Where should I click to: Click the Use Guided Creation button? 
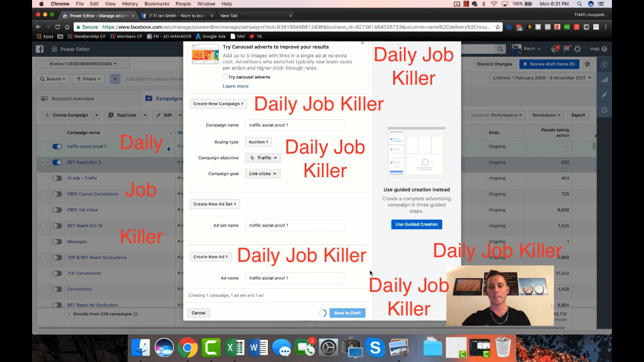pyautogui.click(x=417, y=224)
